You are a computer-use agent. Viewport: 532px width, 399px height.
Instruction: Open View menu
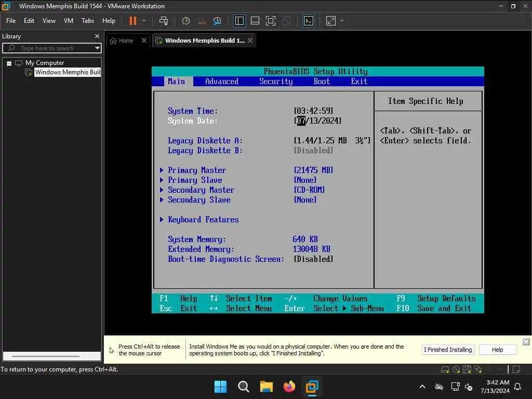pyautogui.click(x=49, y=21)
